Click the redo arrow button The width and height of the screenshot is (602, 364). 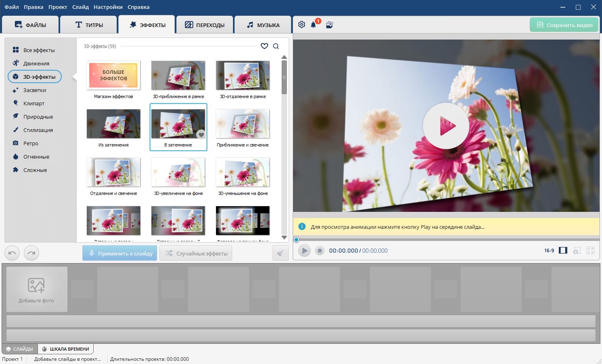[31, 253]
